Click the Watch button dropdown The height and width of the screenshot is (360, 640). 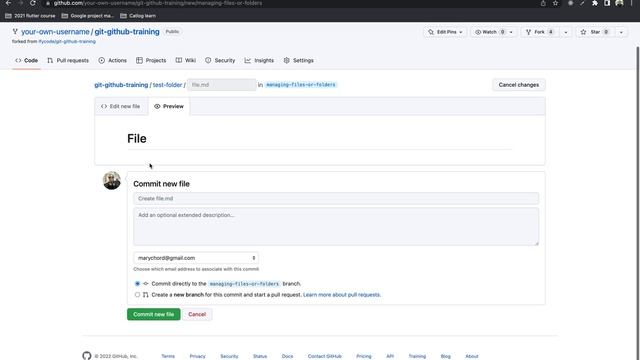tap(493, 32)
